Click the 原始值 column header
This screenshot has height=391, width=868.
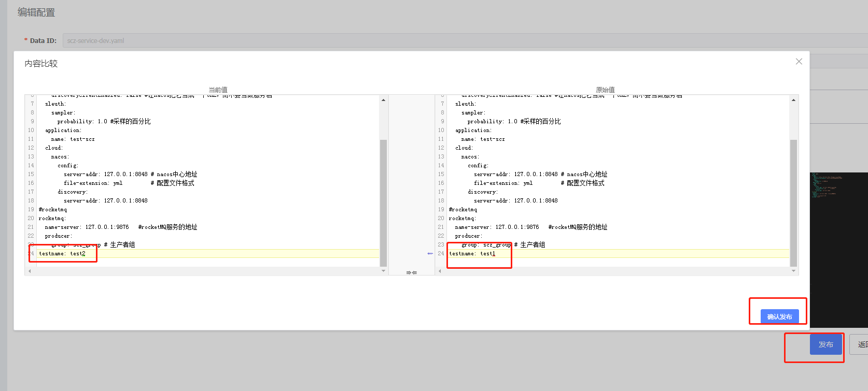[x=605, y=90]
